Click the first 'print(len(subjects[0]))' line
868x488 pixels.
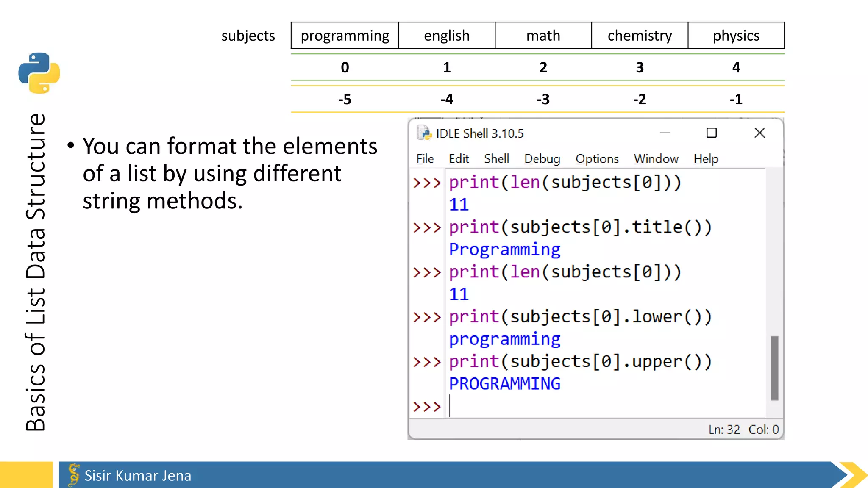pyautogui.click(x=565, y=183)
